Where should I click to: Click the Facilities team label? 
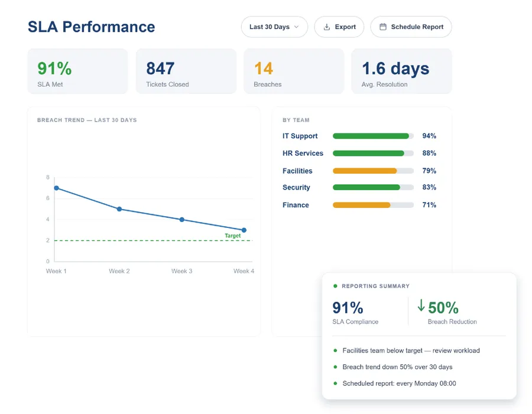tap(297, 171)
